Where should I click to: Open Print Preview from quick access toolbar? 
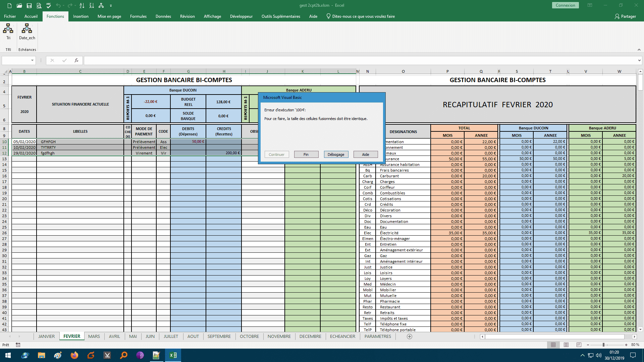(39, 6)
